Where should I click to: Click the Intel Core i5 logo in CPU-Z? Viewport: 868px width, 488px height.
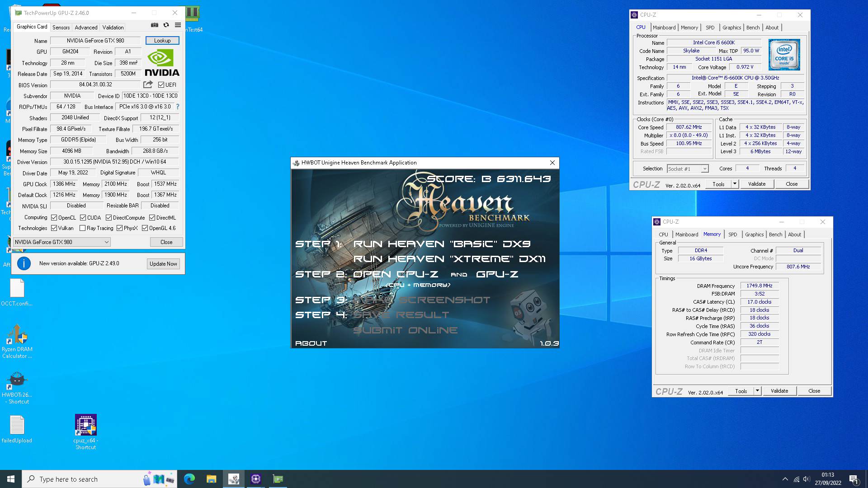click(784, 55)
